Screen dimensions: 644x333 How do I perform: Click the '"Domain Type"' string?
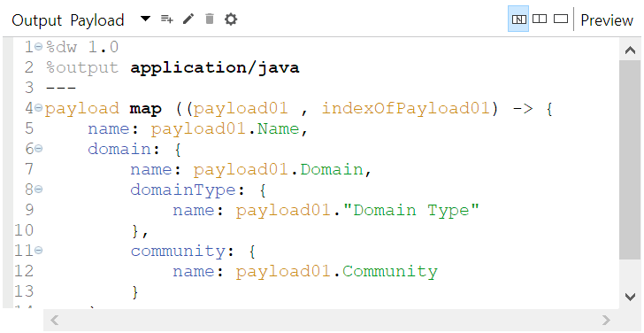[x=411, y=210]
